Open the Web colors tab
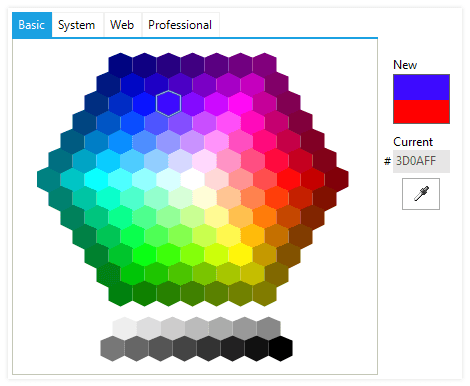The height and width of the screenshot is (386, 470). [x=122, y=25]
